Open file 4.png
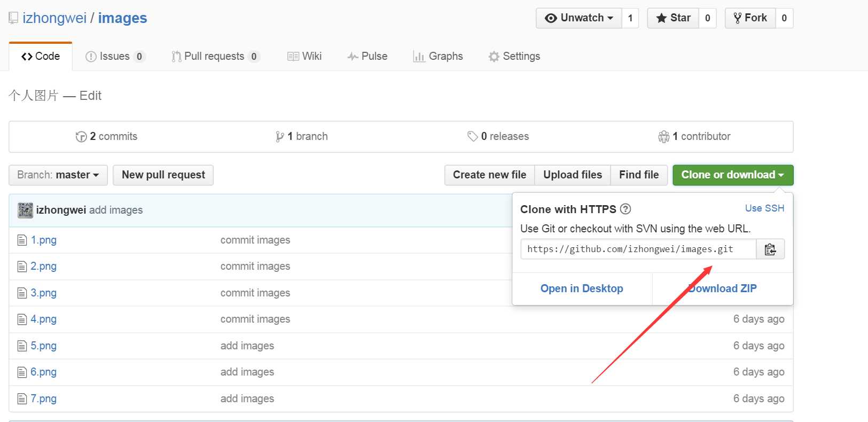 pos(44,319)
